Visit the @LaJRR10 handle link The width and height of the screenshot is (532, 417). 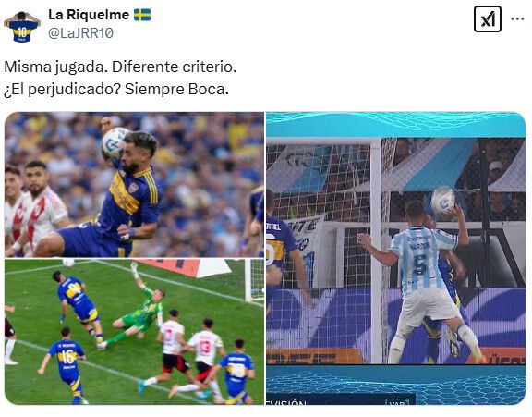click(x=80, y=33)
